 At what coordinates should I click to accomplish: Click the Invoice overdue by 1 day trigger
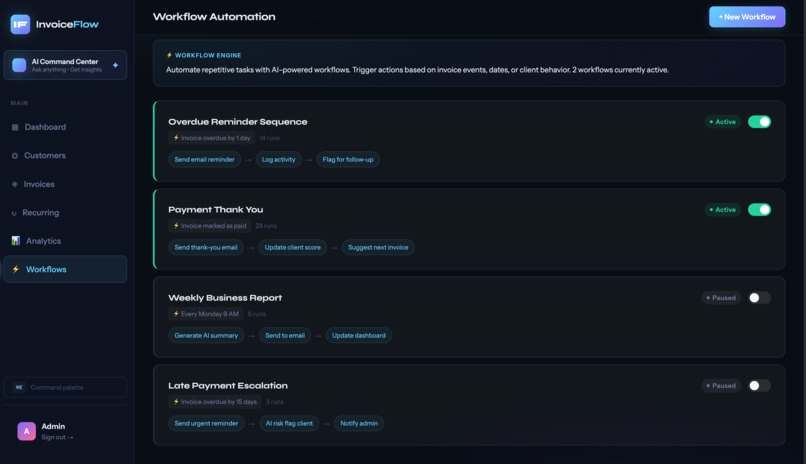[x=212, y=138]
